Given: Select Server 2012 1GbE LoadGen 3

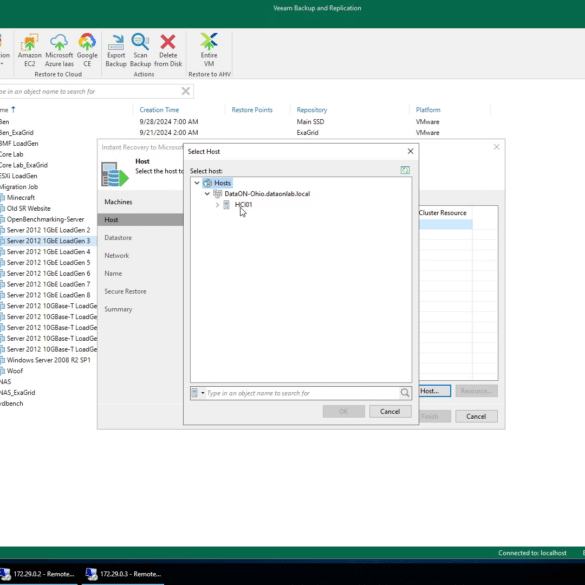Looking at the screenshot, I should pos(49,241).
